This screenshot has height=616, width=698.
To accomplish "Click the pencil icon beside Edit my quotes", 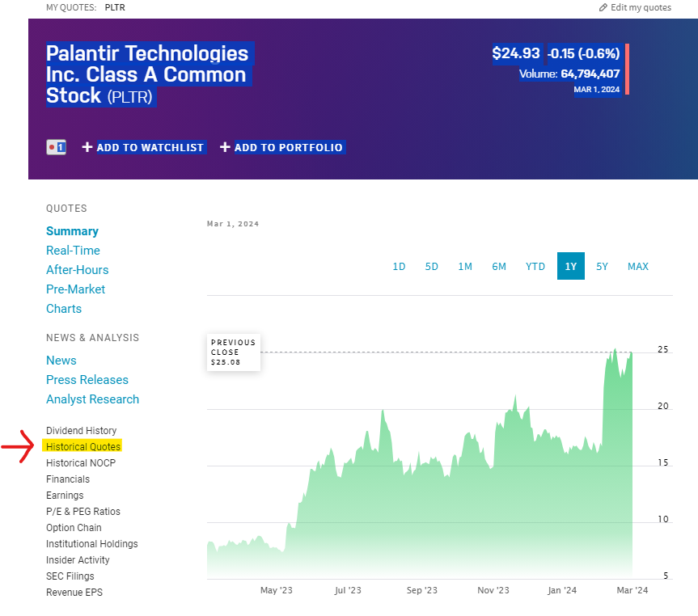I will [603, 7].
